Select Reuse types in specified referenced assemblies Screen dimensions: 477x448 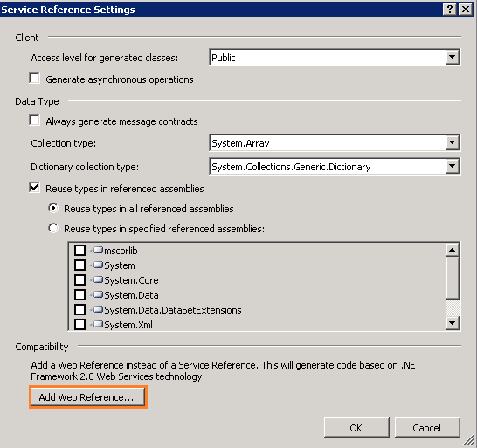click(53, 228)
